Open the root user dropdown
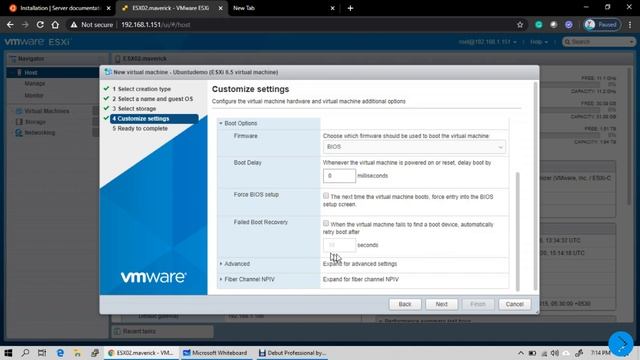The width and height of the screenshot is (640, 360). coord(487,42)
